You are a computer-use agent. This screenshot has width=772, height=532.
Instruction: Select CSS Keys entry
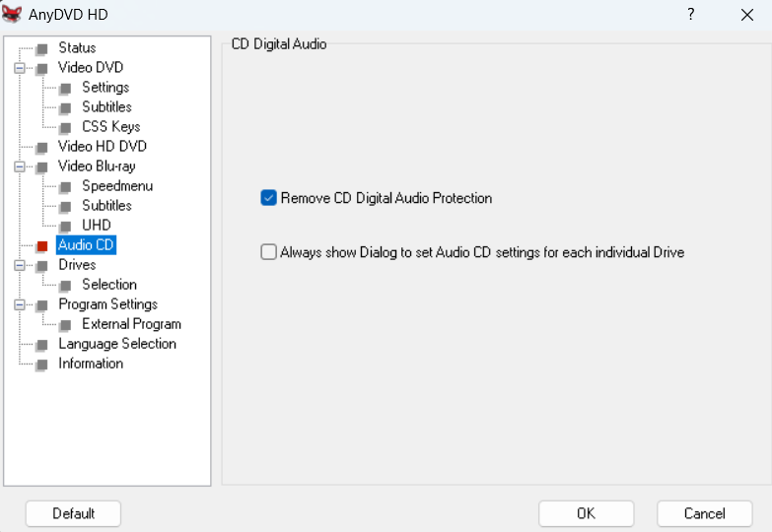click(x=110, y=126)
